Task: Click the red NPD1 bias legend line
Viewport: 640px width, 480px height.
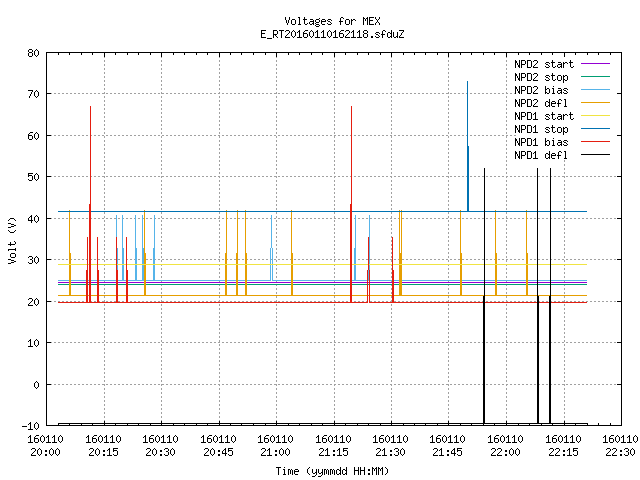Action: (595, 142)
